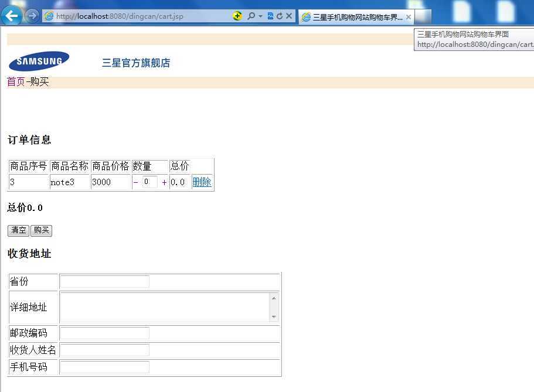Screen dimensions: 534x392
Task: Click the 0.0 row total cell
Action: 180,182
